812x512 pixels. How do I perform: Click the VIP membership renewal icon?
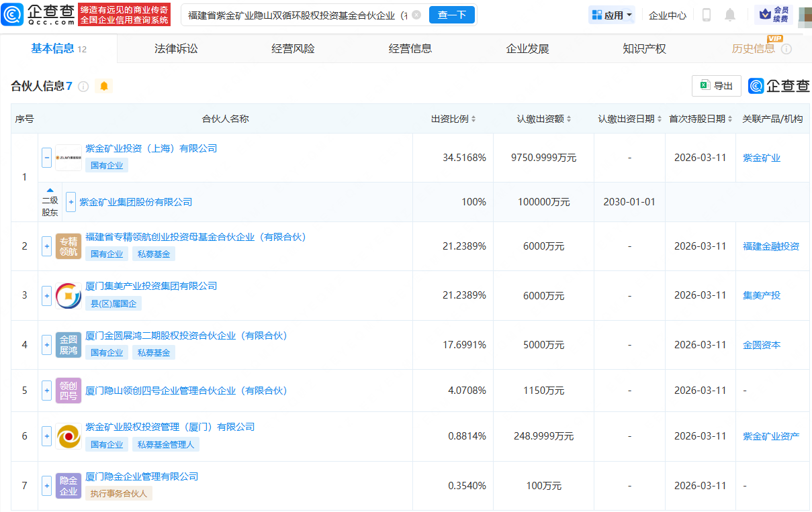tap(774, 14)
